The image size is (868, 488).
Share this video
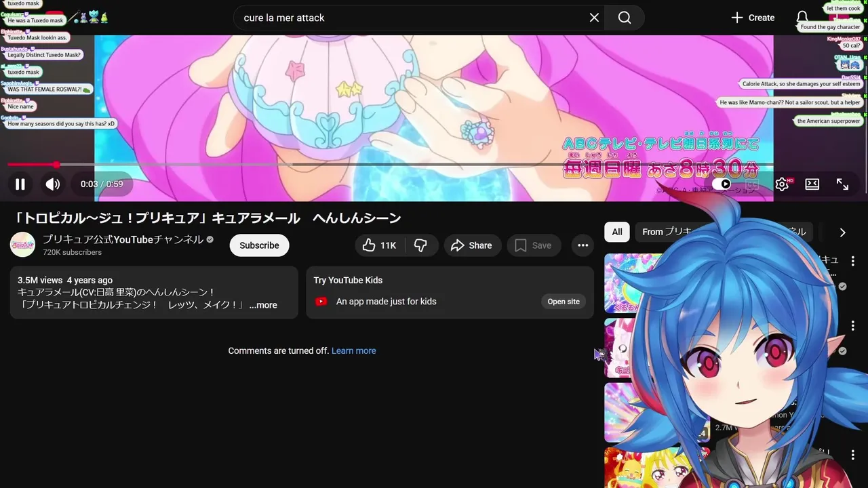click(472, 245)
